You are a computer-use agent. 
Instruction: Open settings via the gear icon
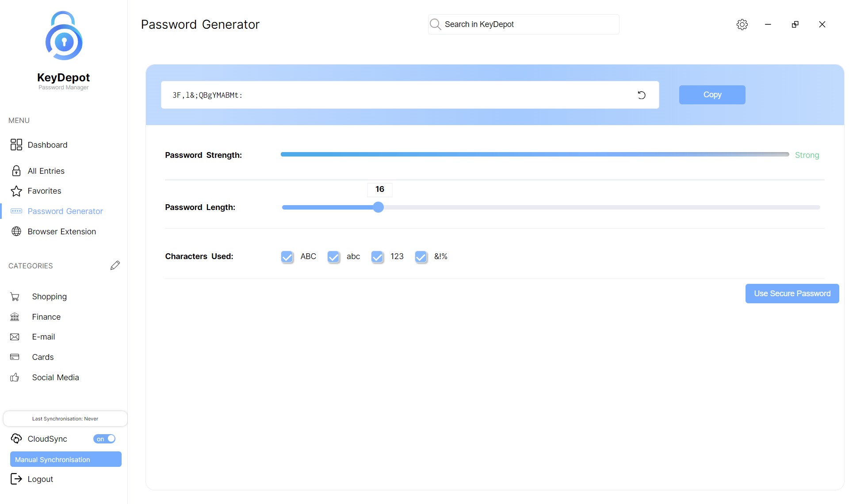click(x=742, y=24)
